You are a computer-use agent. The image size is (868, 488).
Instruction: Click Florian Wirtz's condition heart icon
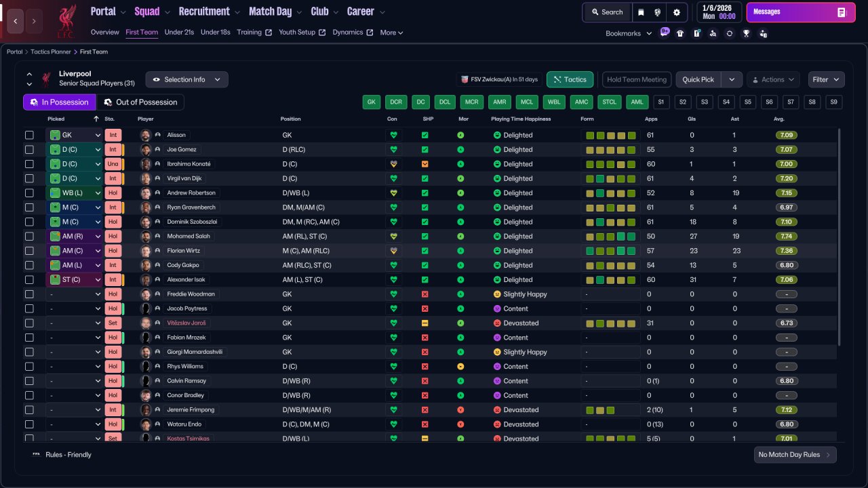pos(393,251)
